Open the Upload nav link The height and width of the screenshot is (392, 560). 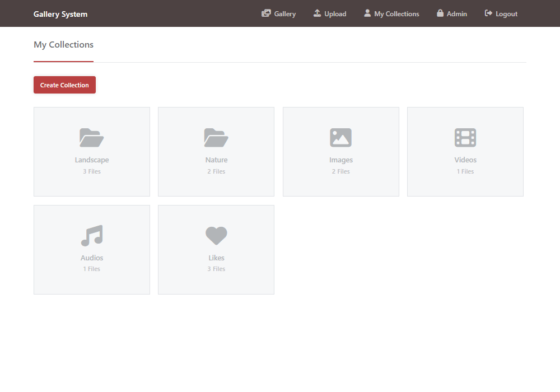click(x=330, y=13)
